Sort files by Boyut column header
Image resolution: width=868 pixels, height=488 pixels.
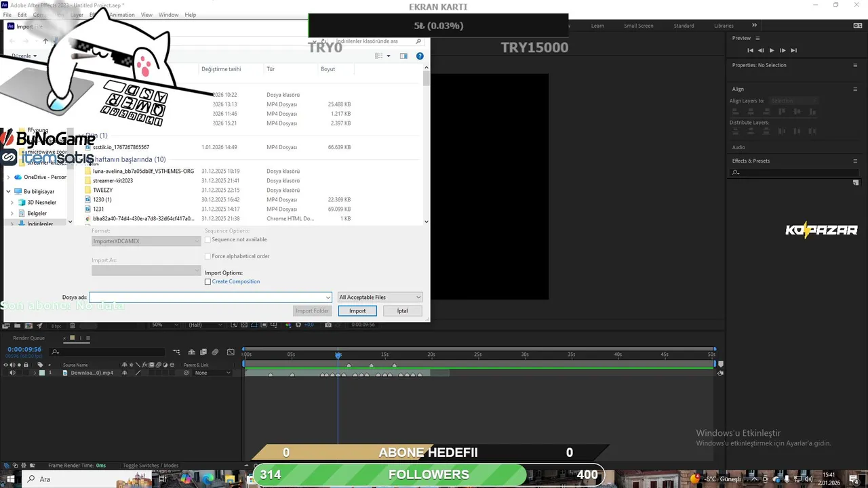click(x=328, y=69)
